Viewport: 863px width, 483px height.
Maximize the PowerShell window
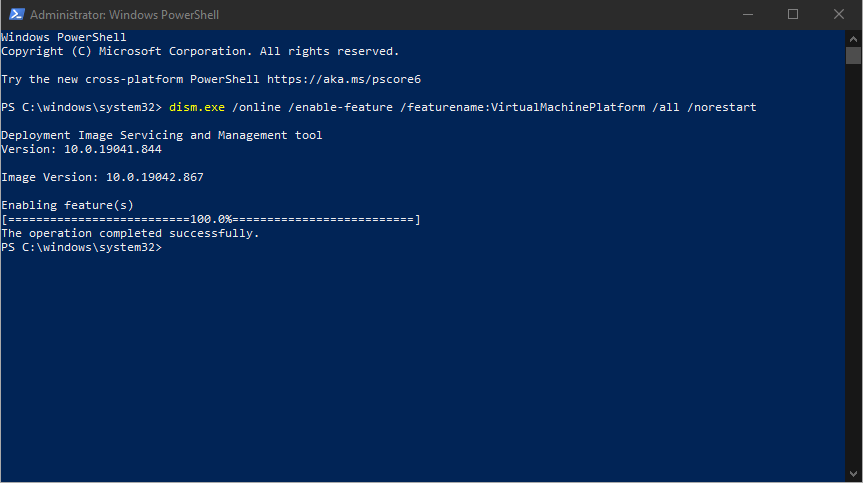point(792,15)
